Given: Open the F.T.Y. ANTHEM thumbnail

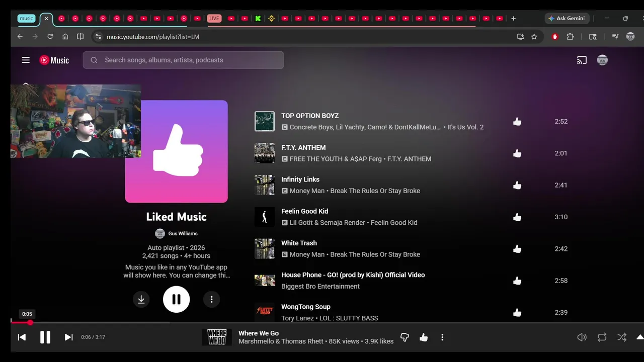Looking at the screenshot, I should coord(265,153).
